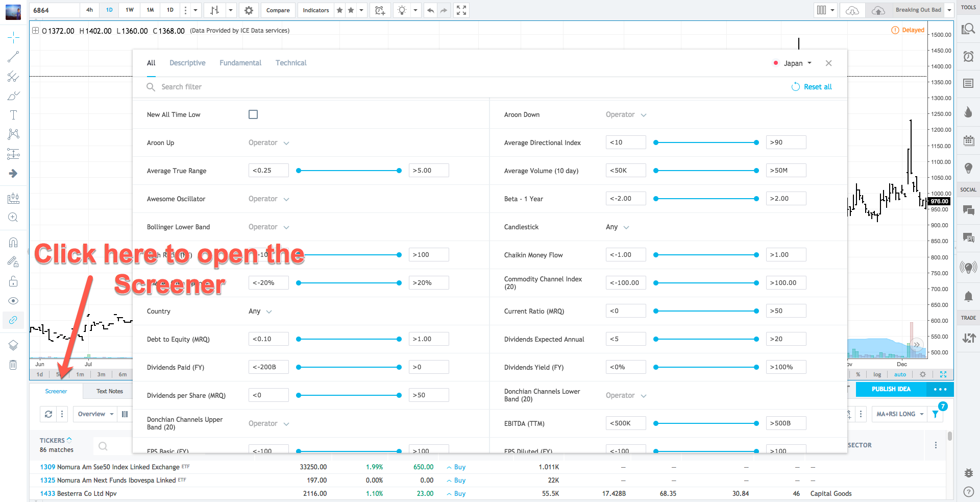The height and width of the screenshot is (502, 980).
Task: Click the undo arrow
Action: pos(431,10)
